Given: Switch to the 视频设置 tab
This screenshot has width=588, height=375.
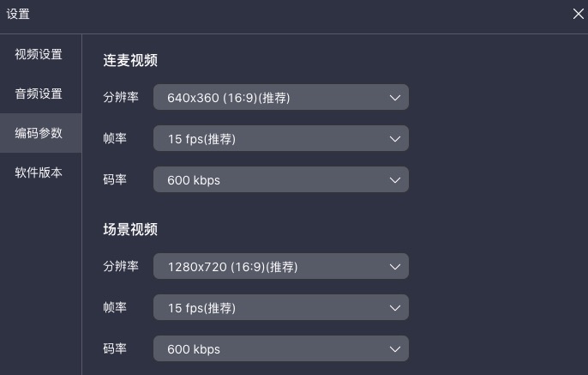Looking at the screenshot, I should 39,55.
